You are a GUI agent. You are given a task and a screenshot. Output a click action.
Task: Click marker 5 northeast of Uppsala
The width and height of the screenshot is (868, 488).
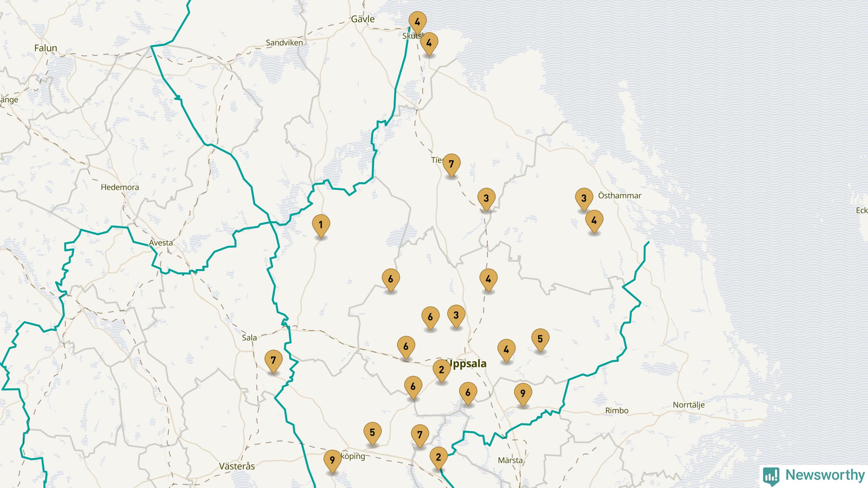tap(540, 340)
